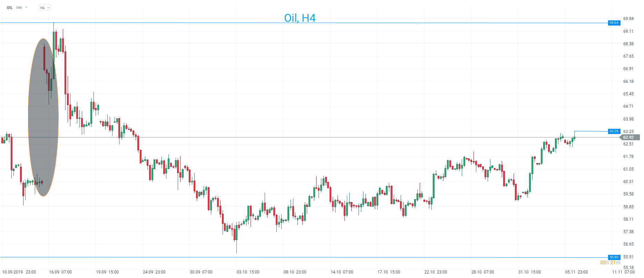
Task: Click the 69.84 price axis label
Action: point(628,19)
